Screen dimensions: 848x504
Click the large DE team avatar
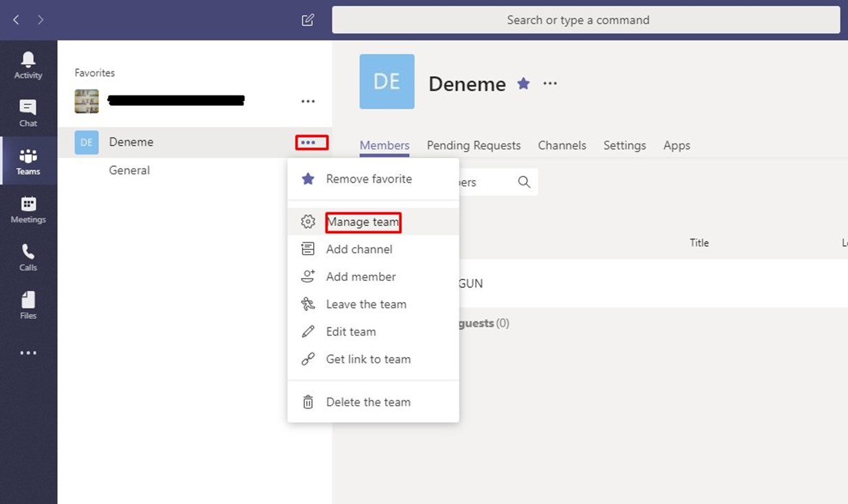coord(387,82)
